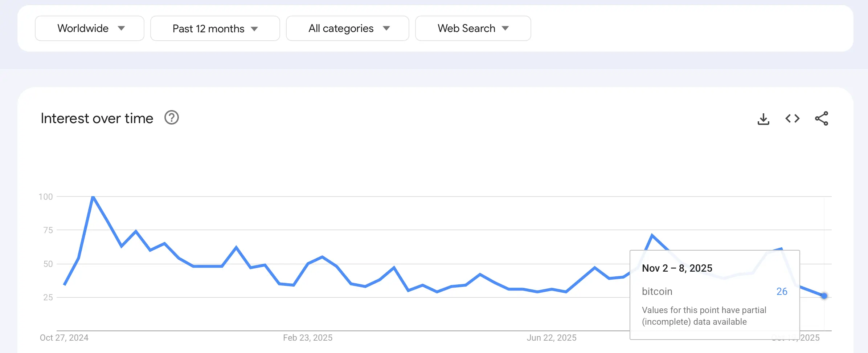Expand the All categories dropdown
The width and height of the screenshot is (868, 353).
pos(347,28)
